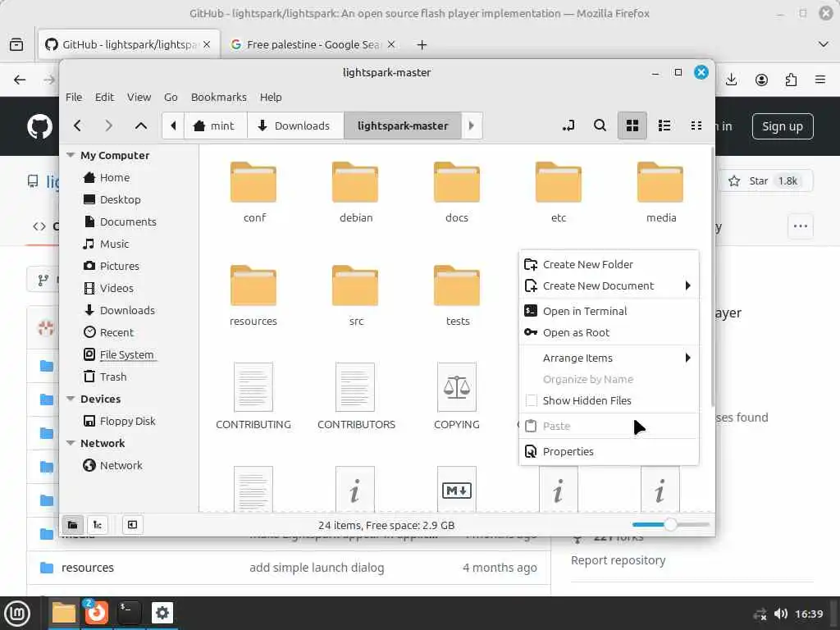Switch to list view

(x=664, y=126)
